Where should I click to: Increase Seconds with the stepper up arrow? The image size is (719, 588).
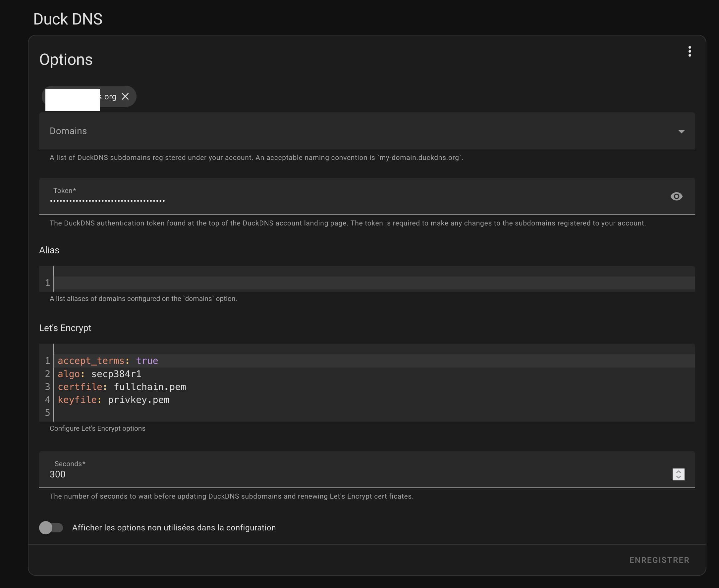click(x=678, y=471)
